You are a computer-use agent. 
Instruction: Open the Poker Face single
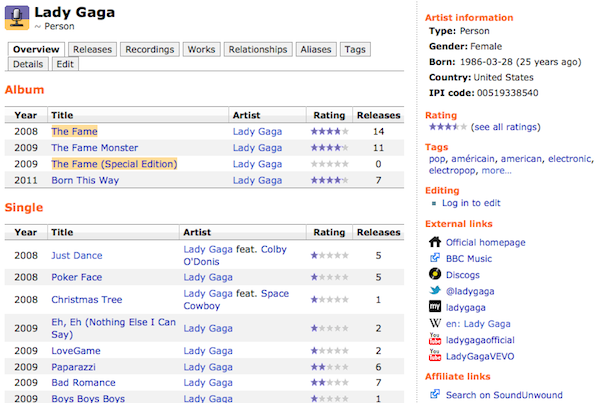click(x=77, y=277)
